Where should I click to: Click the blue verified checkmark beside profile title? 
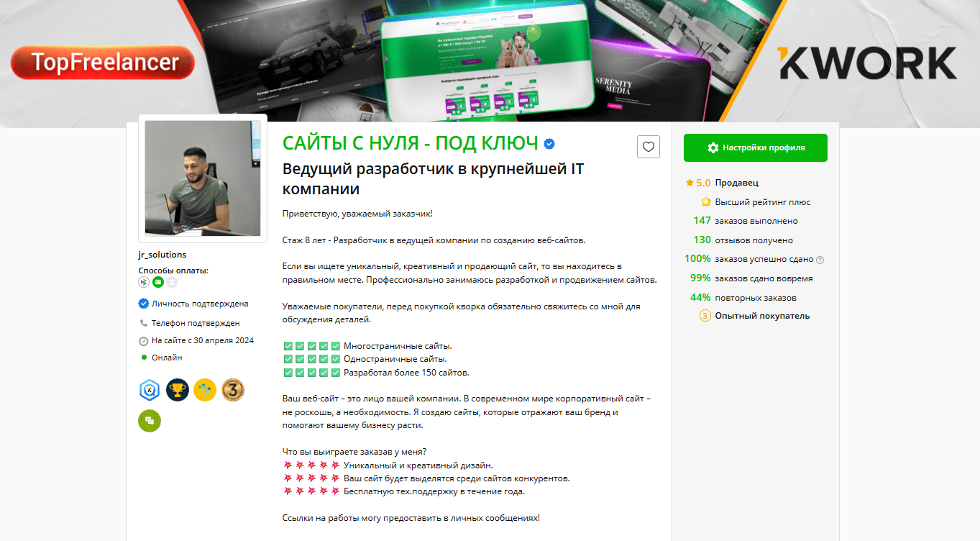tap(549, 144)
